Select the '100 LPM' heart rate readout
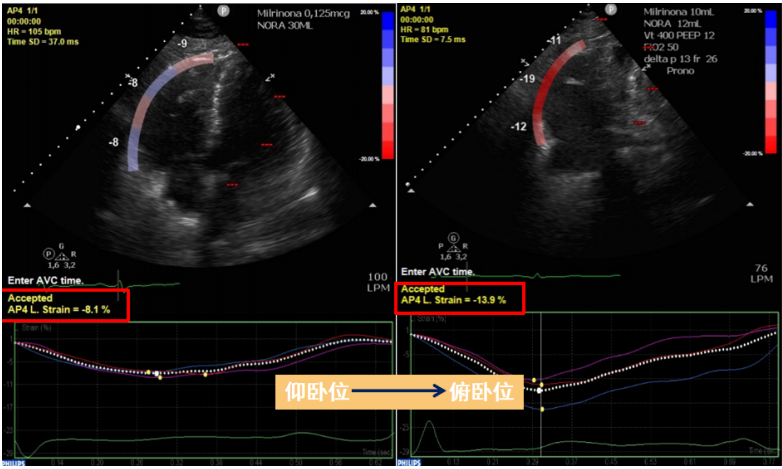The height and width of the screenshot is (469, 782). (378, 282)
